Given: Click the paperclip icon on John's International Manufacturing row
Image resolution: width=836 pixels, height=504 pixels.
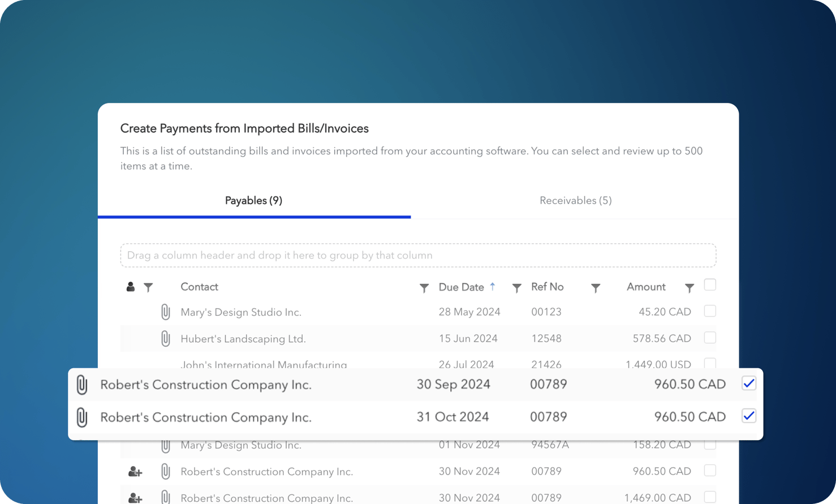Looking at the screenshot, I should coord(166,365).
